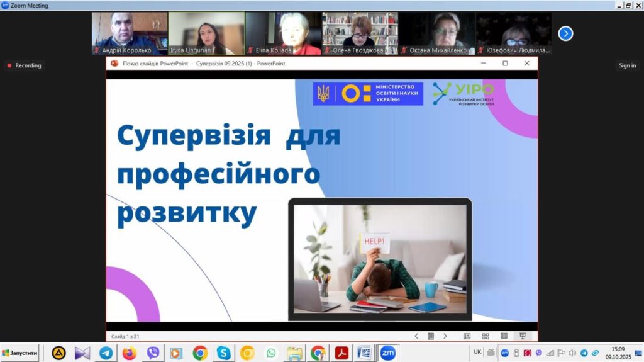Toggle system volume icon in tray

[x=572, y=353]
